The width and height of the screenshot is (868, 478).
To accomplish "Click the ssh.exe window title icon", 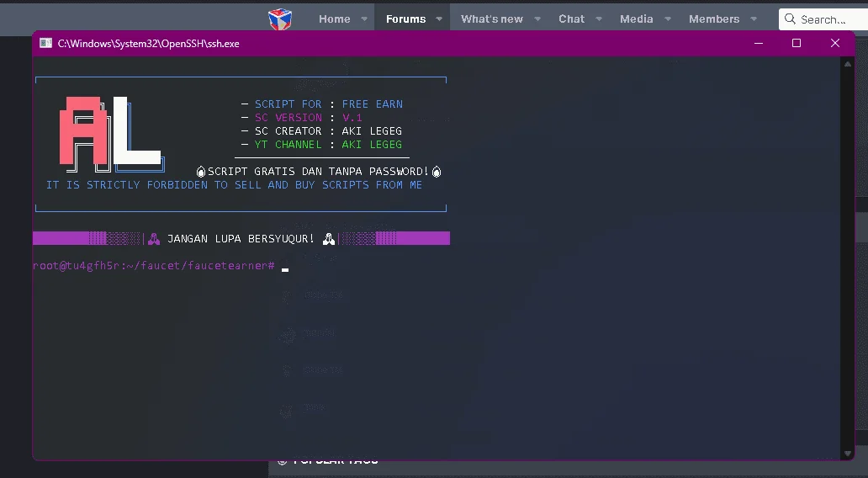I will 46,43.
